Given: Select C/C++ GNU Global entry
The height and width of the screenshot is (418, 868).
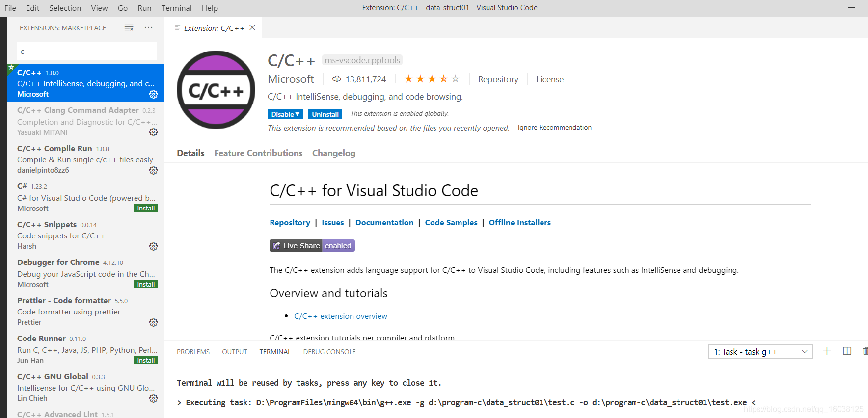Looking at the screenshot, I should (86, 387).
